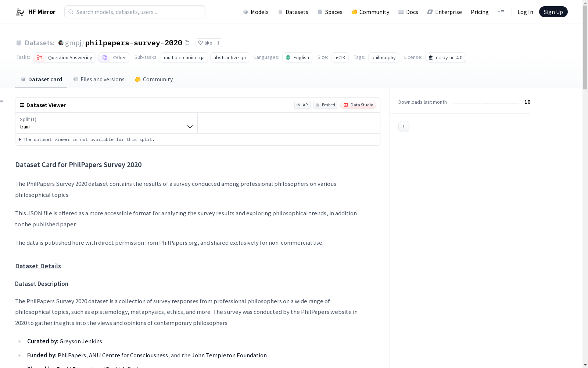
Task: Click the like count number 1
Action: [x=218, y=43]
